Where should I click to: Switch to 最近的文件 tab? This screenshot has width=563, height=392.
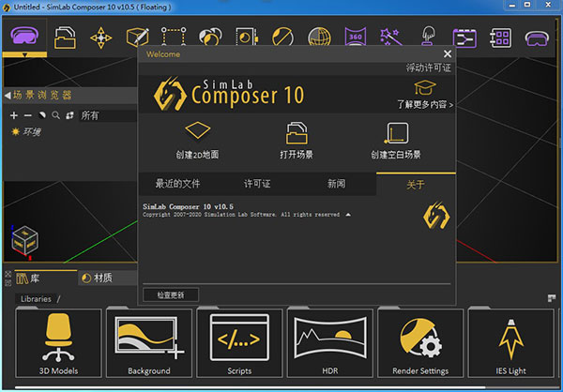click(177, 184)
